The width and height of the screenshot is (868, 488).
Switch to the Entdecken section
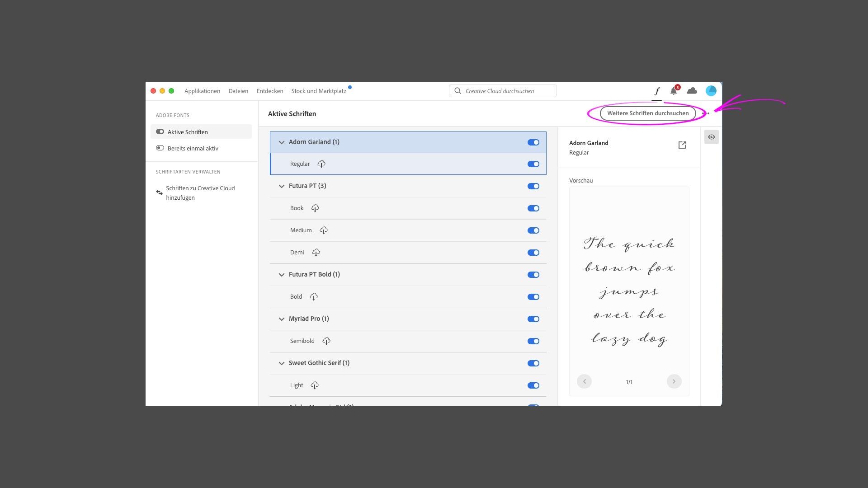pyautogui.click(x=270, y=91)
